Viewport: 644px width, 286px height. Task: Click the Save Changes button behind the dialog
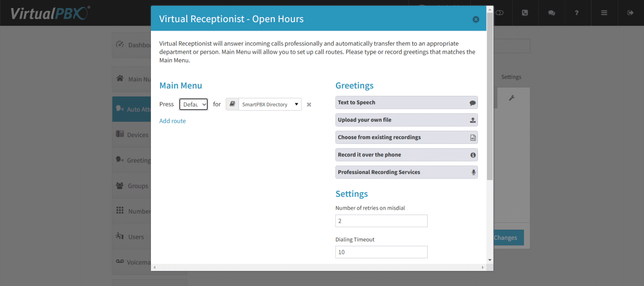(509, 238)
